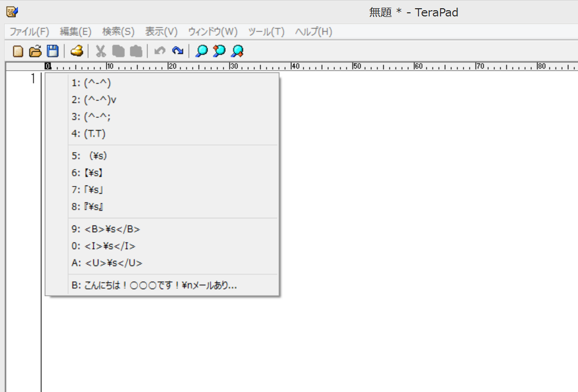The width and height of the screenshot is (578, 392).
Task: Select clip B: こんにちは！○○○です！
Action: pyautogui.click(x=162, y=285)
